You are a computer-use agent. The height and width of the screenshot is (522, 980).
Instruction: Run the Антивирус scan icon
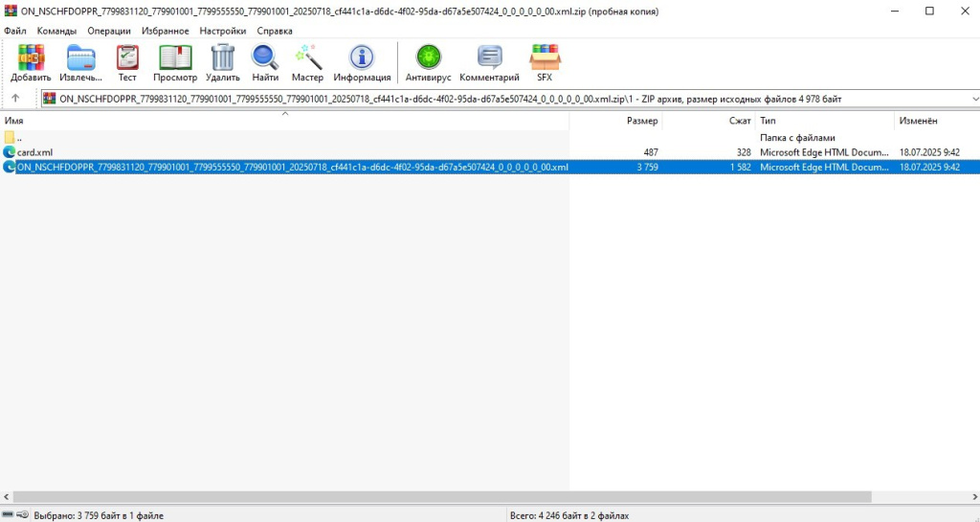click(428, 63)
